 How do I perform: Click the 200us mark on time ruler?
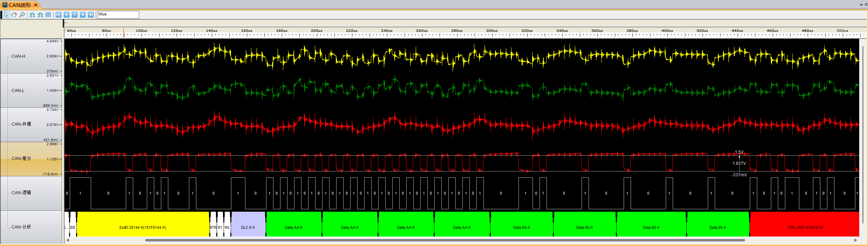317,31
